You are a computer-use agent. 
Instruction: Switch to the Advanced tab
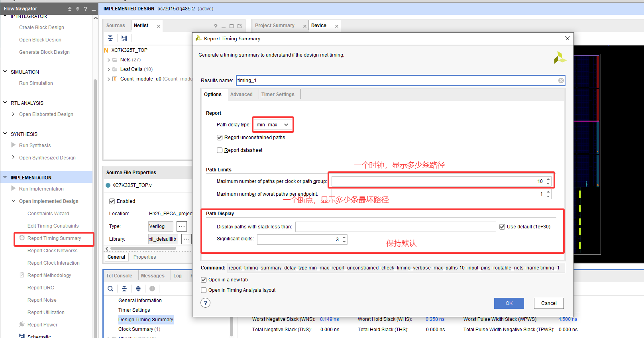point(241,94)
